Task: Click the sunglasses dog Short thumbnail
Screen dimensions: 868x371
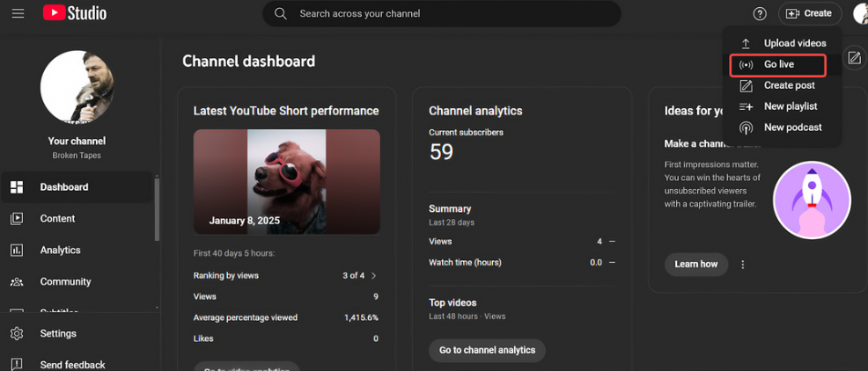Action: (287, 181)
